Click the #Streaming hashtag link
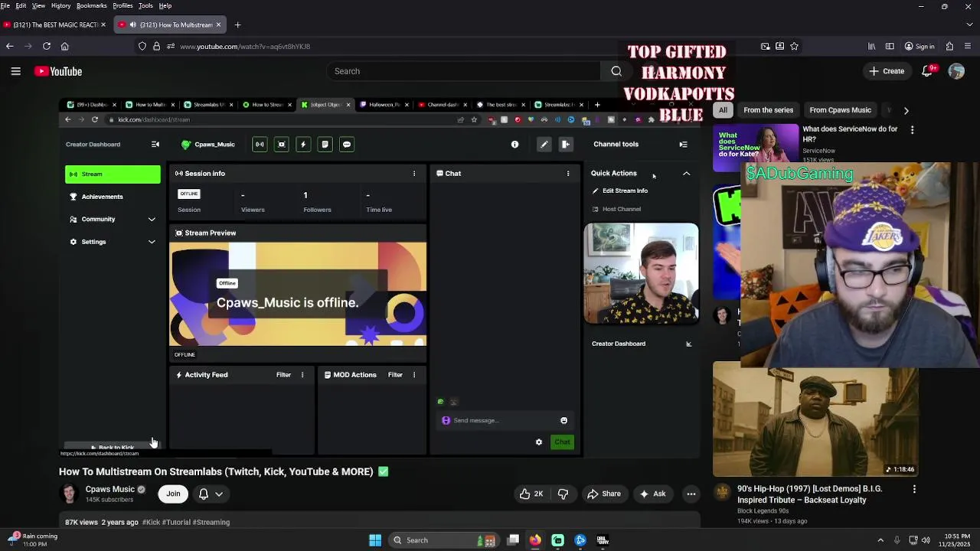Viewport: 980px width, 551px height. click(x=211, y=522)
